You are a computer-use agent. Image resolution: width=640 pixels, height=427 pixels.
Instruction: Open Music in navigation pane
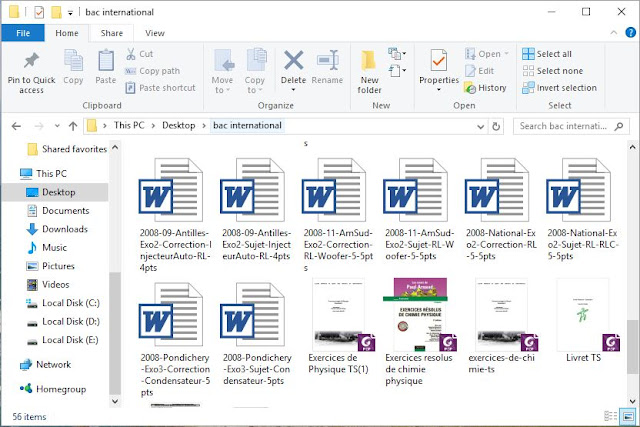[47, 247]
